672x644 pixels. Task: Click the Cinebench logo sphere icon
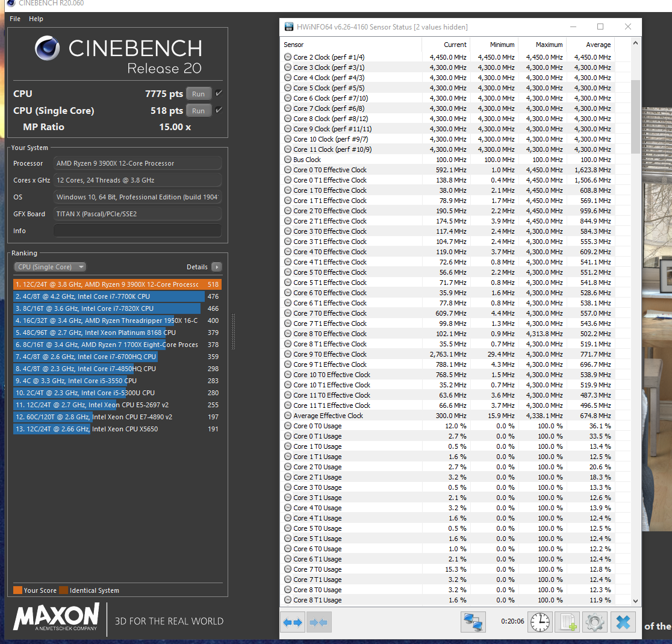click(x=47, y=48)
